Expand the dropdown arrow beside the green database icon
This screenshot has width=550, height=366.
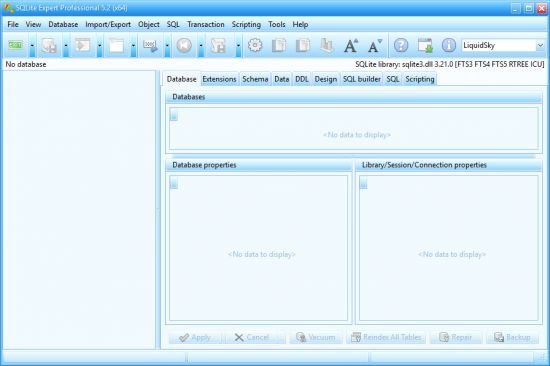(x=32, y=46)
